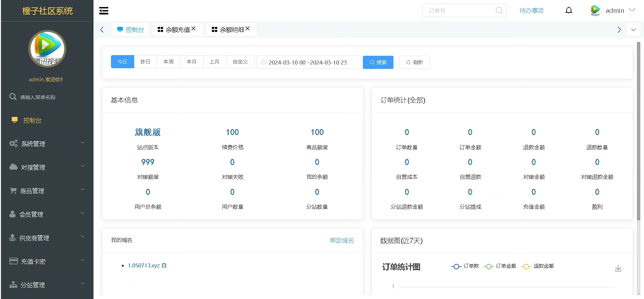The width and height of the screenshot is (644, 299).
Task: Click the search magnifier in order field
Action: 499,10
